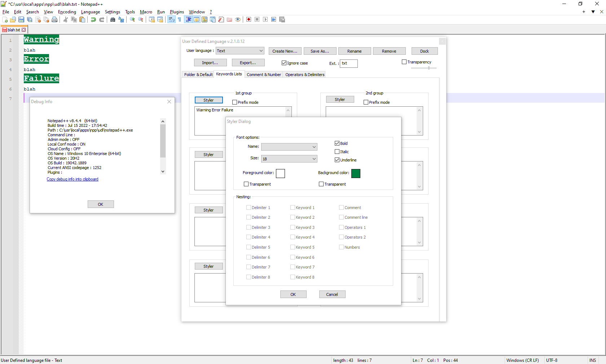Click the Close All toolbar icon

click(46, 19)
